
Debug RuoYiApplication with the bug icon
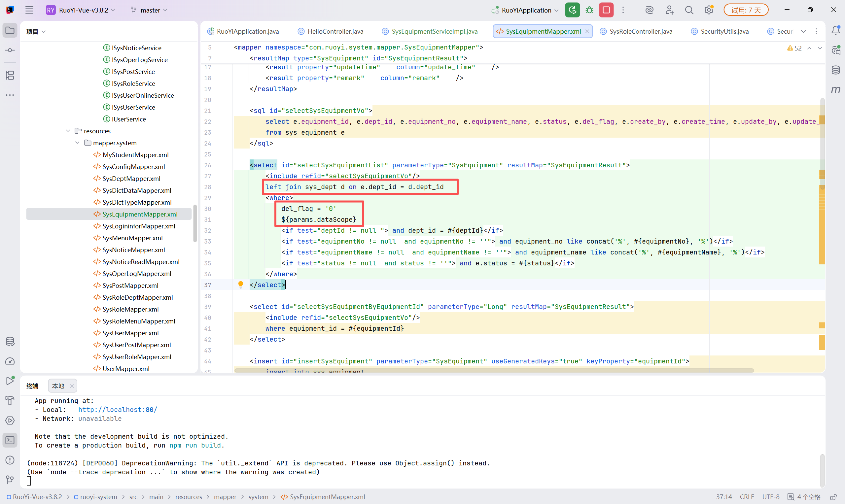coord(589,10)
